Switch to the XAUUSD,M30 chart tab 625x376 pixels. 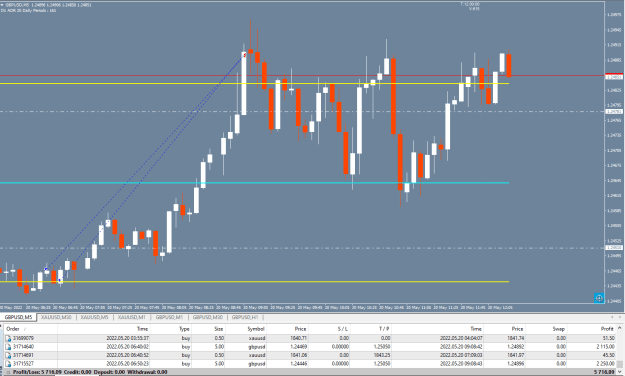point(56,317)
